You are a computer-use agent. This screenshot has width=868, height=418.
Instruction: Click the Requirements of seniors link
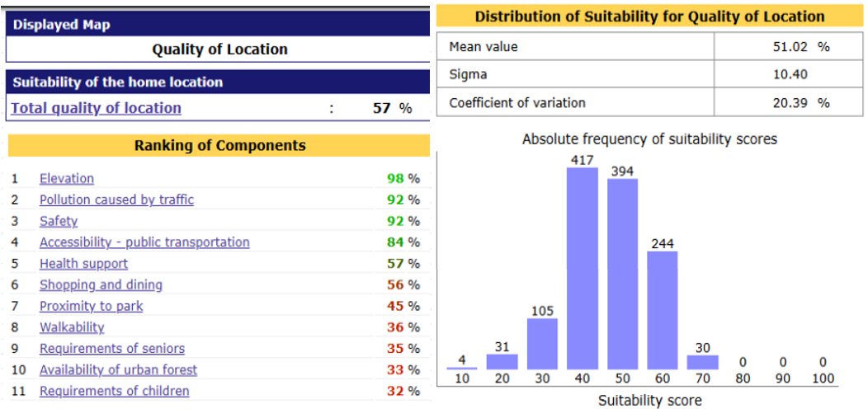pyautogui.click(x=112, y=349)
